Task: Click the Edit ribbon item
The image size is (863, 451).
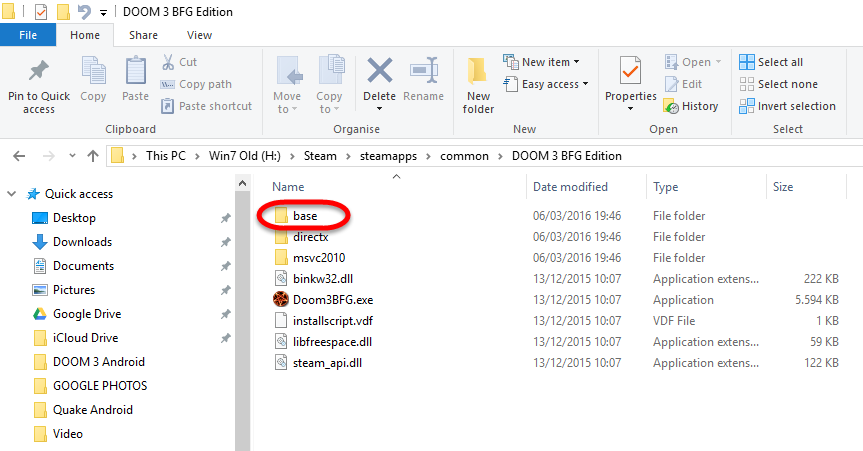Action: 684,84
